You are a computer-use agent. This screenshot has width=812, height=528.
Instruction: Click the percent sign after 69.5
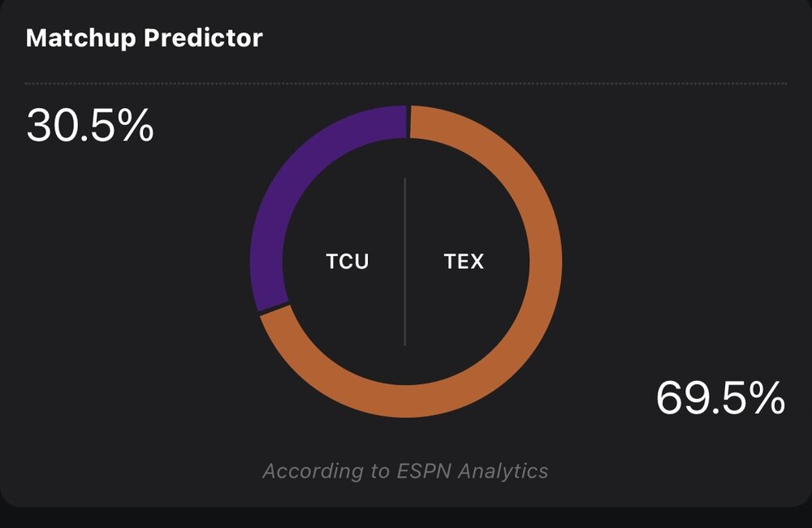click(x=766, y=398)
